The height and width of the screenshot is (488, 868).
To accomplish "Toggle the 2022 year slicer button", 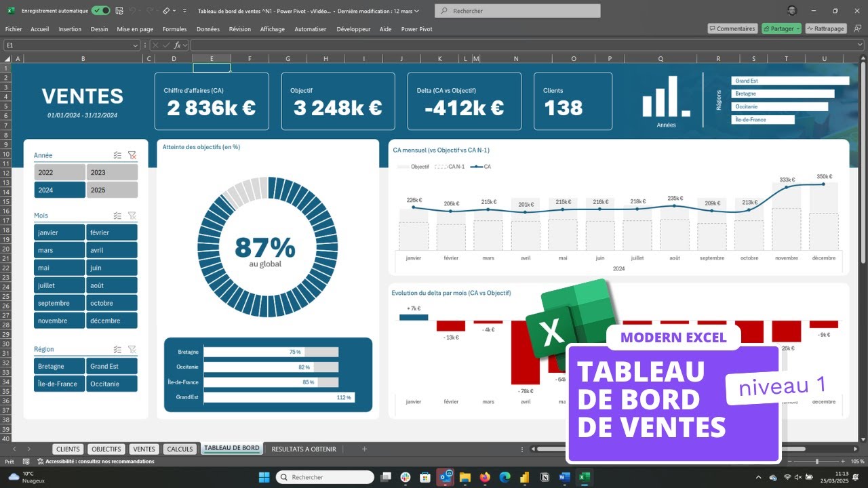I will pos(60,172).
